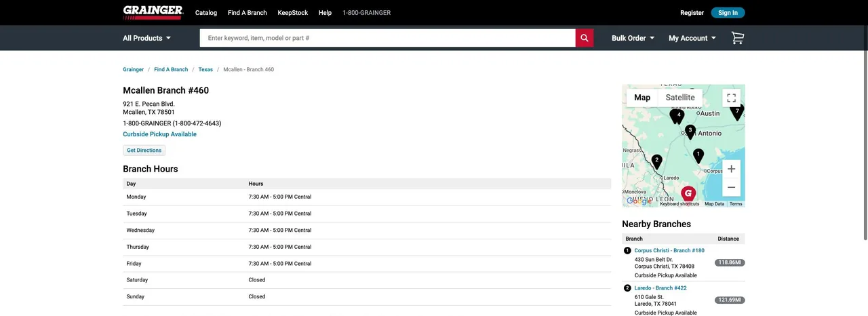Open the KeepStock menu item
The width and height of the screenshot is (868, 316).
[x=293, y=13]
